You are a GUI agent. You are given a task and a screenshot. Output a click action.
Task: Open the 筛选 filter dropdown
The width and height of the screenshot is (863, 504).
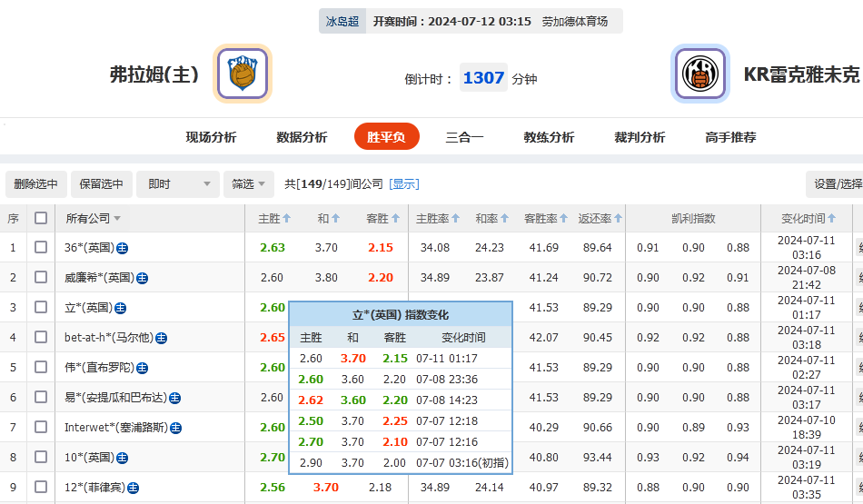(249, 184)
